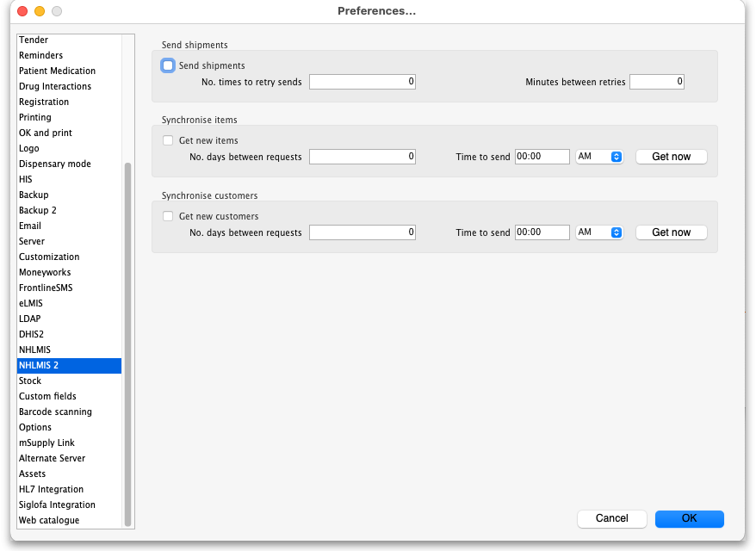Click the No. times to retry sends field
Screen dimensions: 756x551
[363, 82]
